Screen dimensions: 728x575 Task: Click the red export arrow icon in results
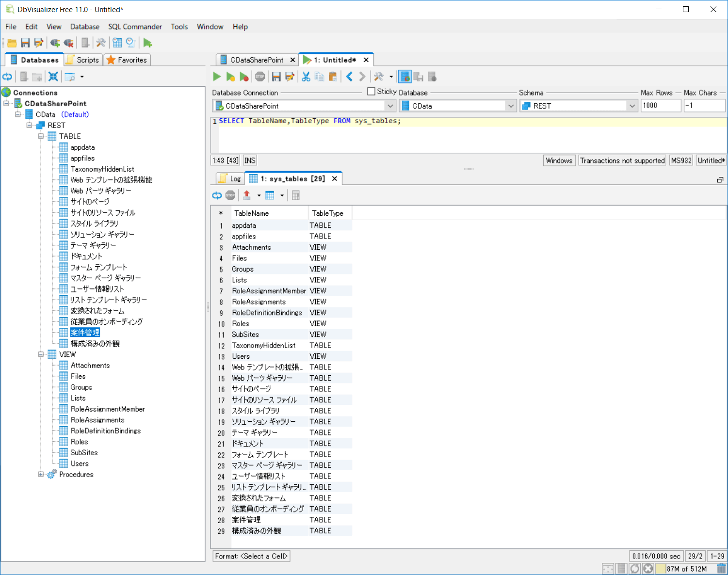click(x=246, y=195)
